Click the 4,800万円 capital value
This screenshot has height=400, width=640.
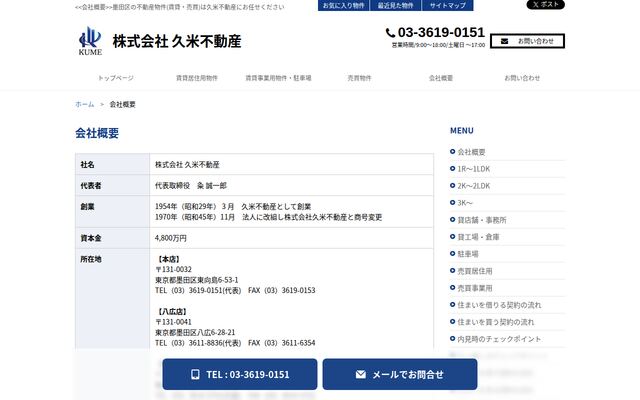click(x=171, y=238)
